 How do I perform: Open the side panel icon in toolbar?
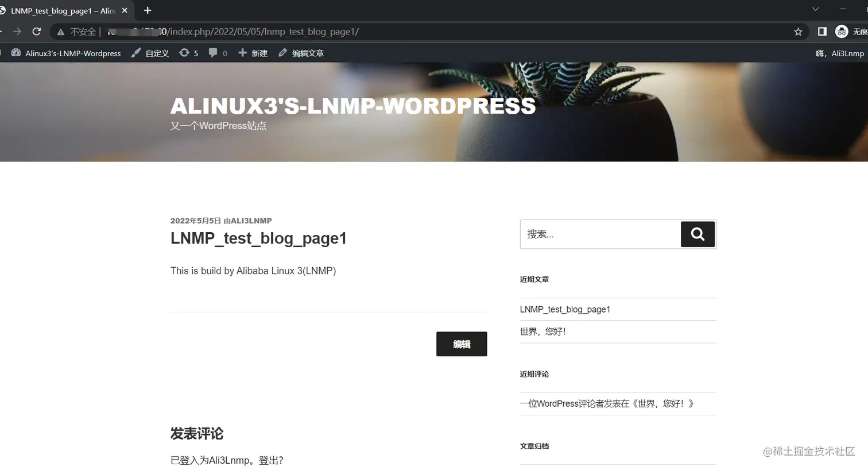(822, 32)
